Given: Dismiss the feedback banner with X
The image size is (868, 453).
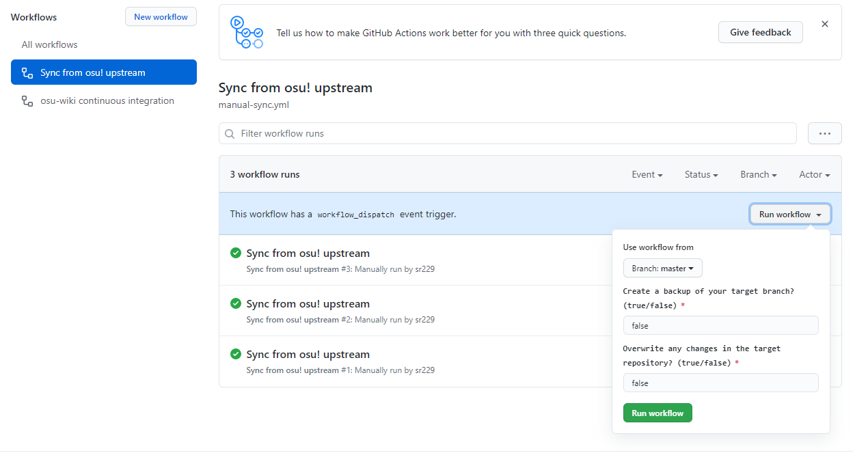Looking at the screenshot, I should coord(825,24).
